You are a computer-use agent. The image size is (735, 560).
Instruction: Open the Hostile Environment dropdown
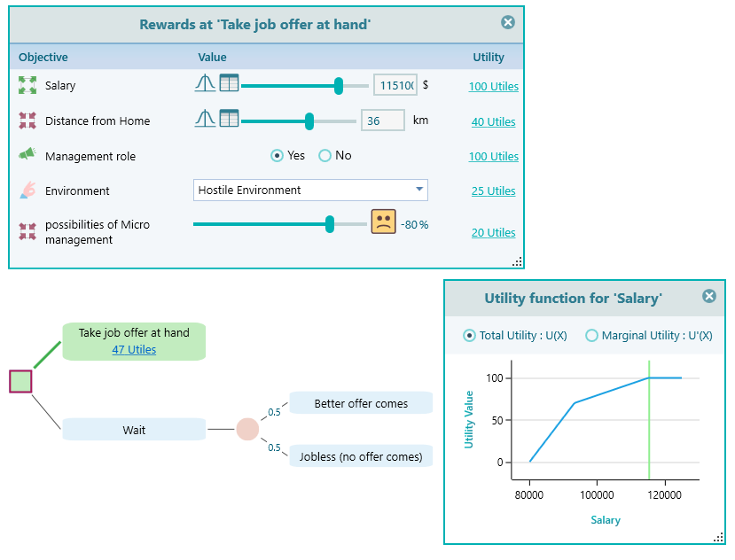pos(419,190)
